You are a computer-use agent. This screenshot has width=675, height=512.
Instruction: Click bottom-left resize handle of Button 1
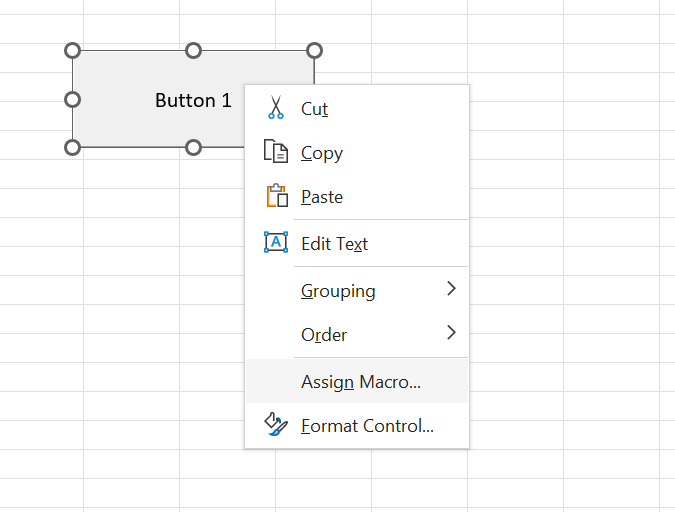(x=72, y=147)
